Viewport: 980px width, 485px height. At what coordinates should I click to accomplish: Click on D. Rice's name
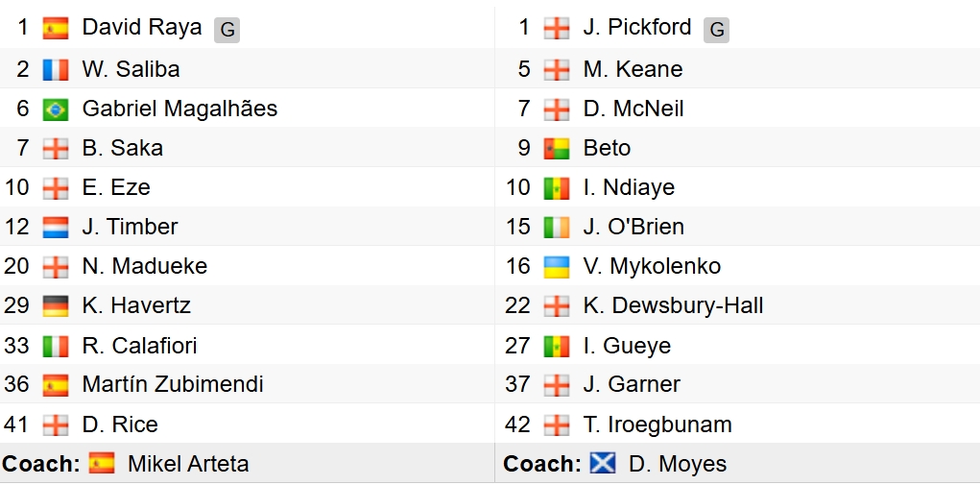120,424
